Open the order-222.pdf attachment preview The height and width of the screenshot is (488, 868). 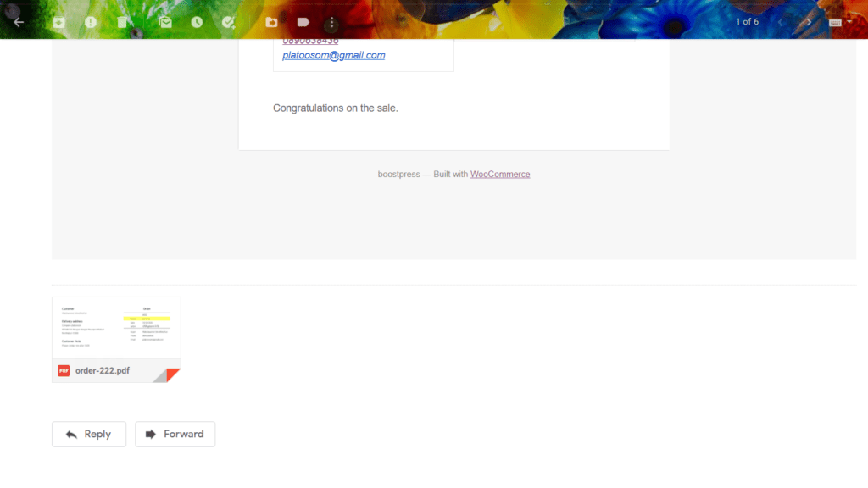point(116,340)
